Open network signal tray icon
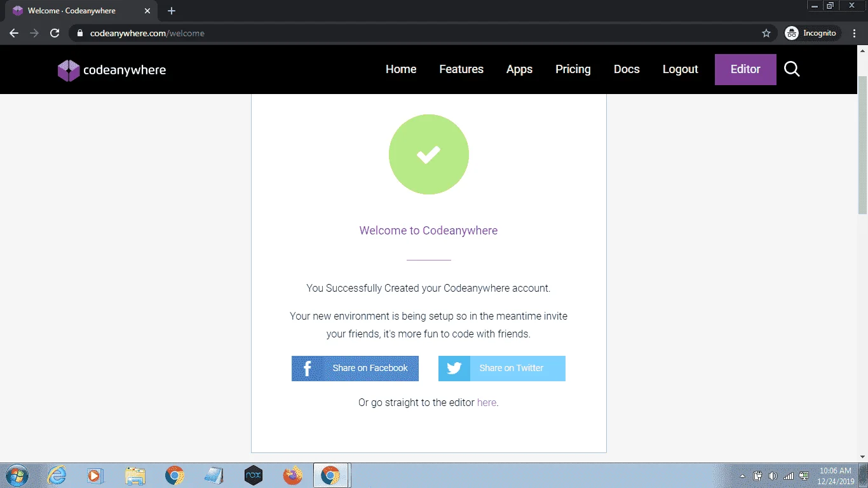 (789, 476)
